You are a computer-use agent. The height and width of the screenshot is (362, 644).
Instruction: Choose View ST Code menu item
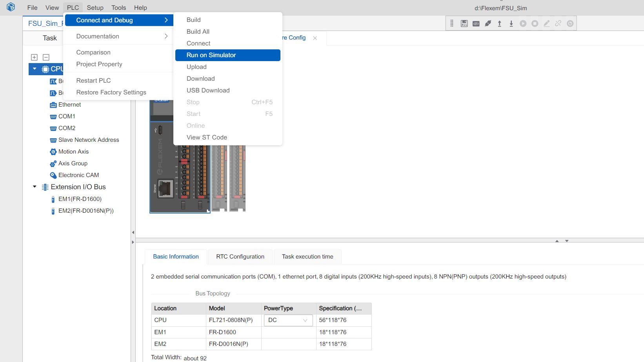pos(207,137)
